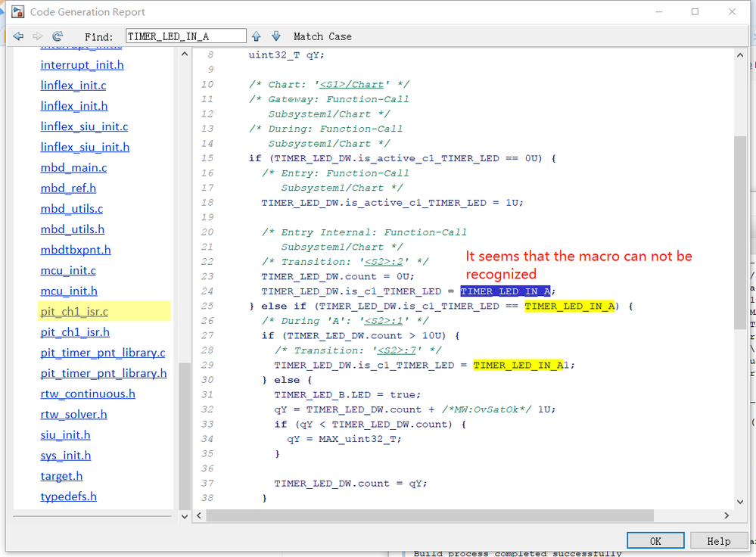Open sys_init.h file link
This screenshot has width=756, height=557.
(66, 456)
